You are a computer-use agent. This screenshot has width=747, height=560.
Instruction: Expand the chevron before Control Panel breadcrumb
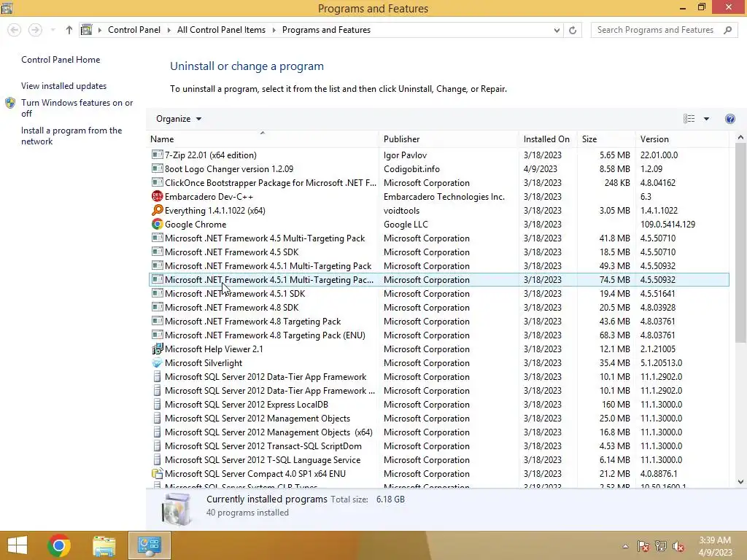(x=99, y=30)
